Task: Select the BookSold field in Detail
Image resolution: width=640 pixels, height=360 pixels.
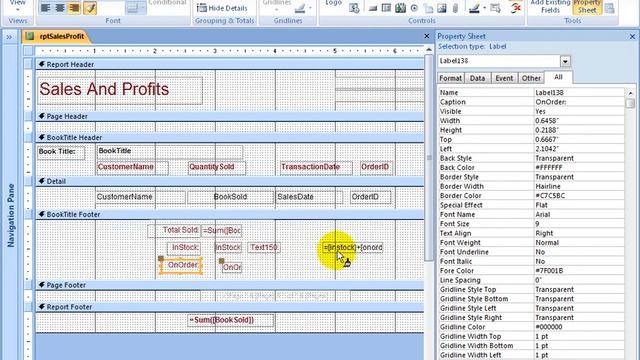Action: click(230, 197)
